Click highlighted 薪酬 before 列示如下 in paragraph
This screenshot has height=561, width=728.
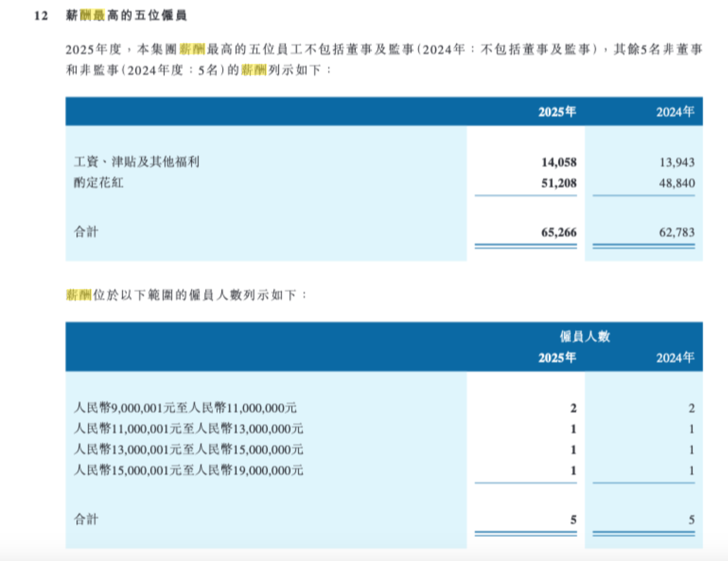(x=254, y=70)
